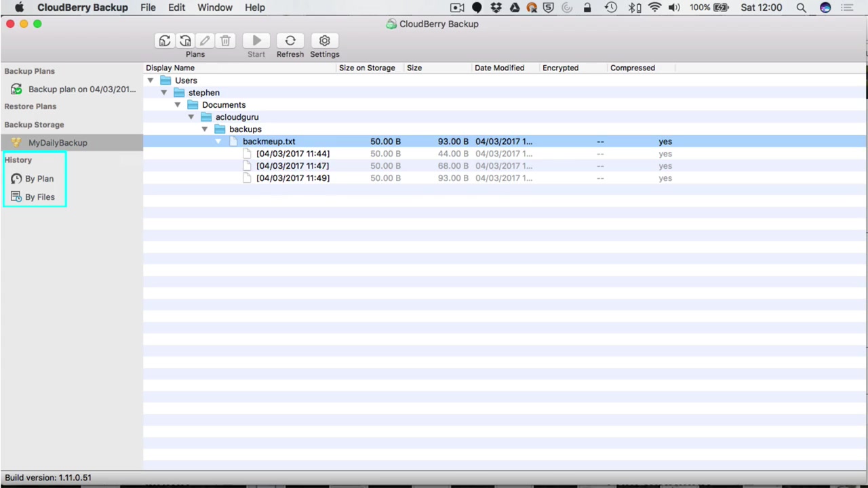Select the backups folder icon
This screenshot has width=868, height=488.
[220, 129]
